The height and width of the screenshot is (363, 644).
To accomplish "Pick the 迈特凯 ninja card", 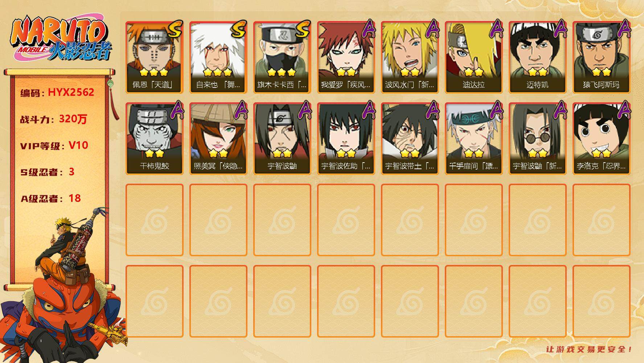I will coord(538,57).
